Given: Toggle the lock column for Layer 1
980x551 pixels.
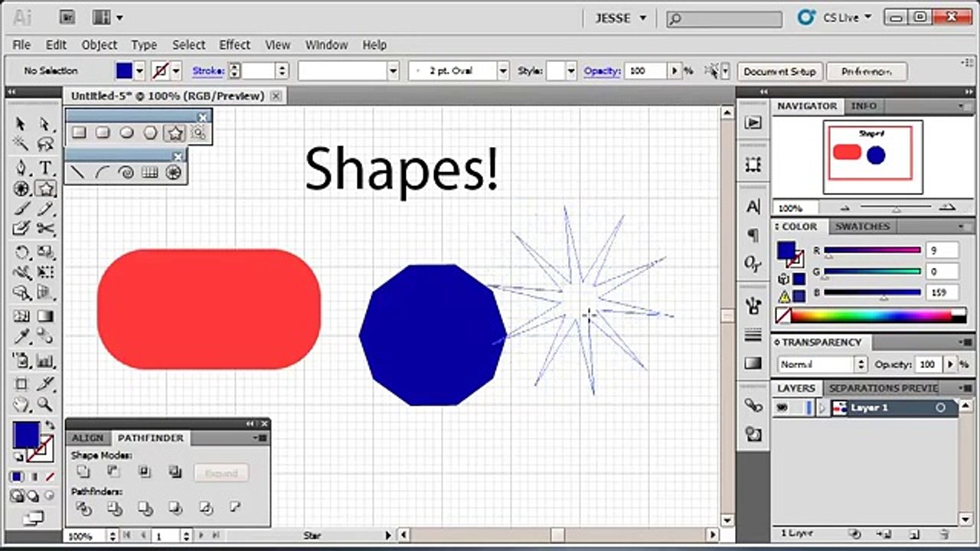Looking at the screenshot, I should 796,408.
